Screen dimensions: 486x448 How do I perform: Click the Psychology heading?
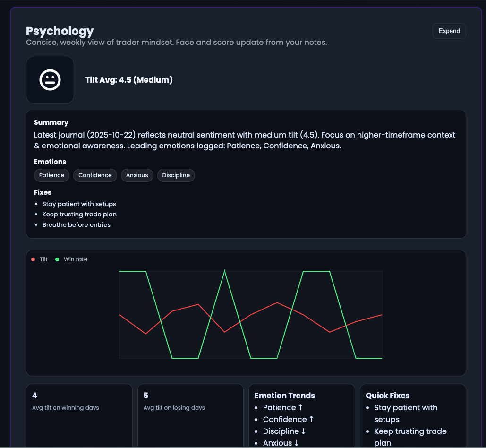(x=60, y=31)
